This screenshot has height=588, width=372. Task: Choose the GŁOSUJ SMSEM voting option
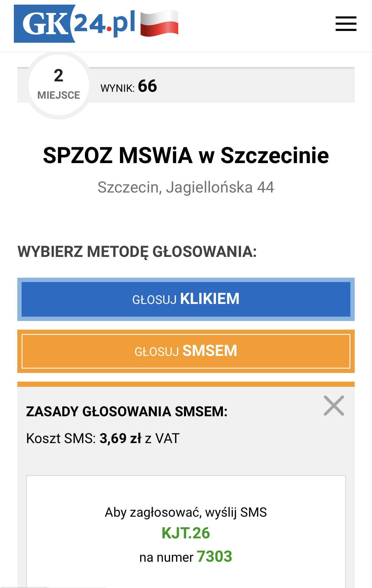click(186, 351)
